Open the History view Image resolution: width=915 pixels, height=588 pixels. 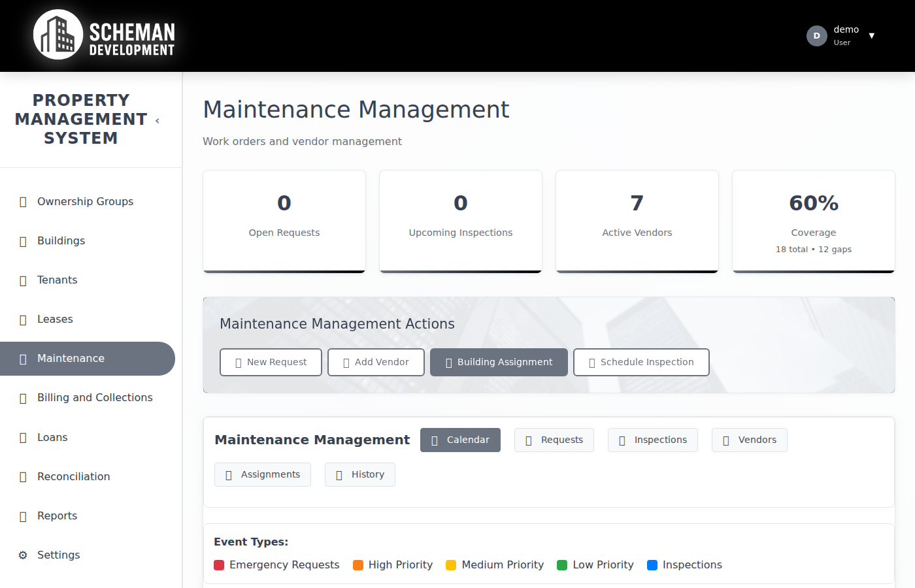point(359,474)
